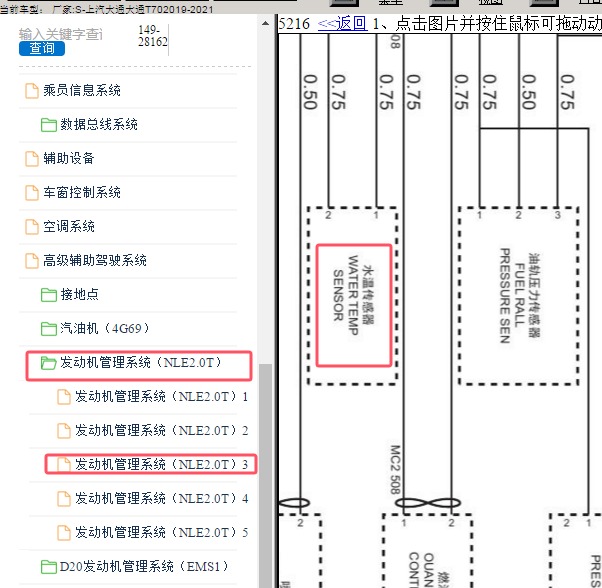The width and height of the screenshot is (602, 588).
Task: Expand the 数据总线系统 folder
Action: (99, 124)
